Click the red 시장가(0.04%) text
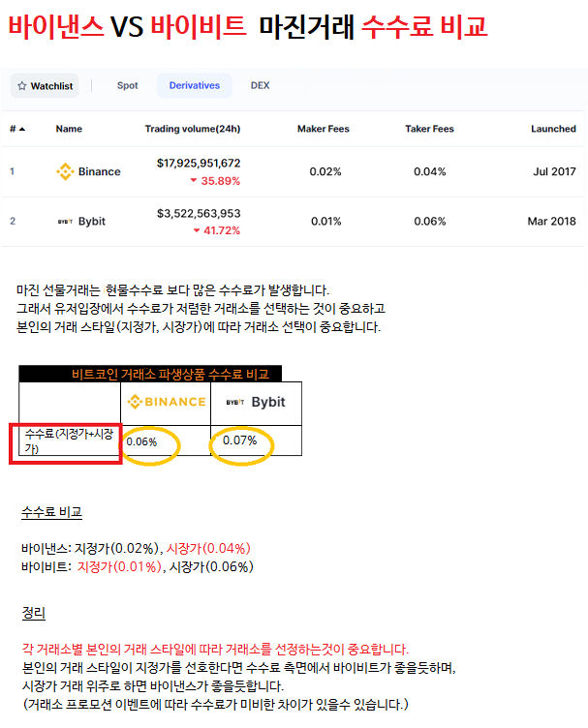The width and height of the screenshot is (588, 728). click(x=208, y=548)
